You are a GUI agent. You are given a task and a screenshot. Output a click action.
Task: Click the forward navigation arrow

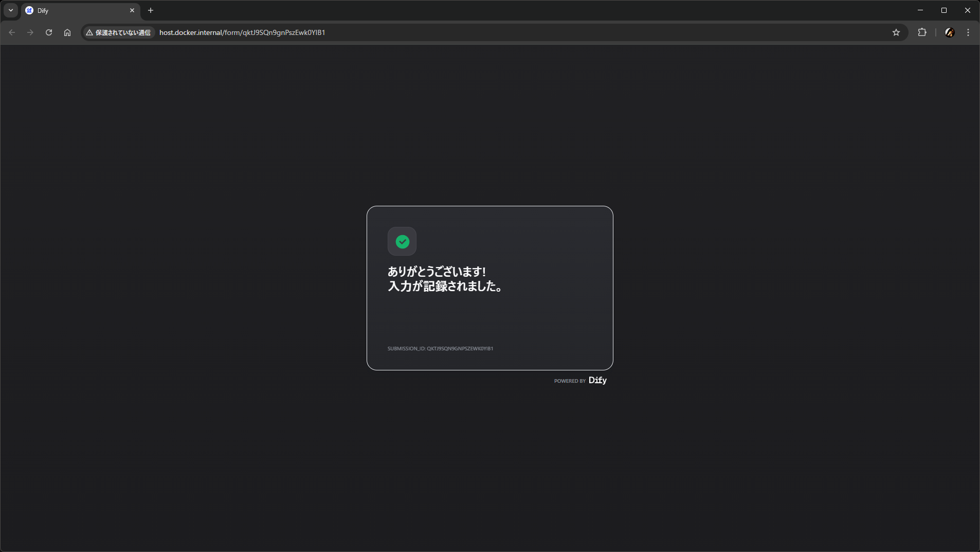30,32
